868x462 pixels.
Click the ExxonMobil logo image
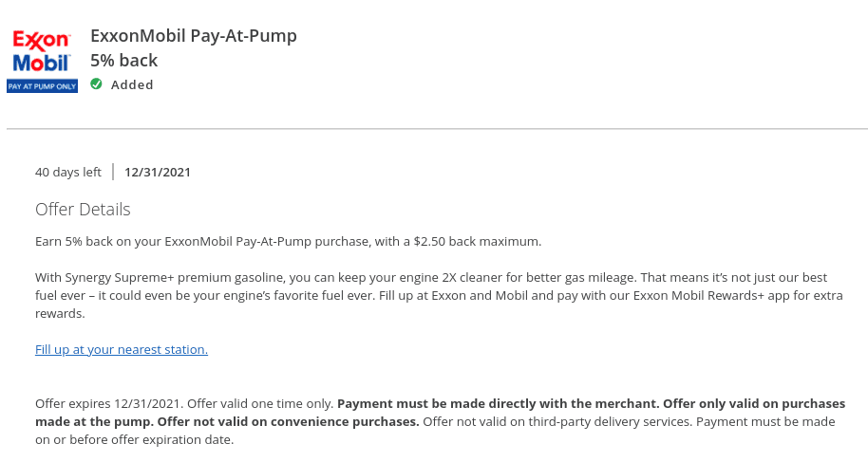(42, 62)
